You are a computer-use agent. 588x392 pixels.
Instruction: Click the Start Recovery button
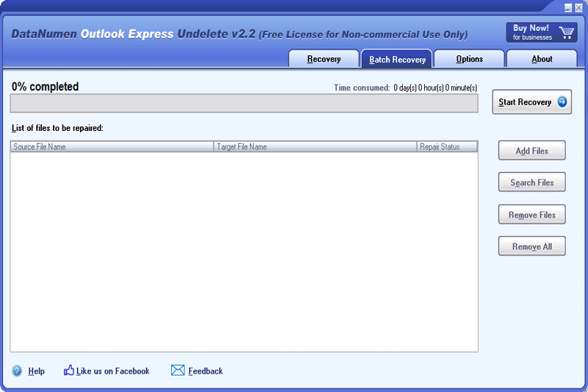tap(531, 101)
